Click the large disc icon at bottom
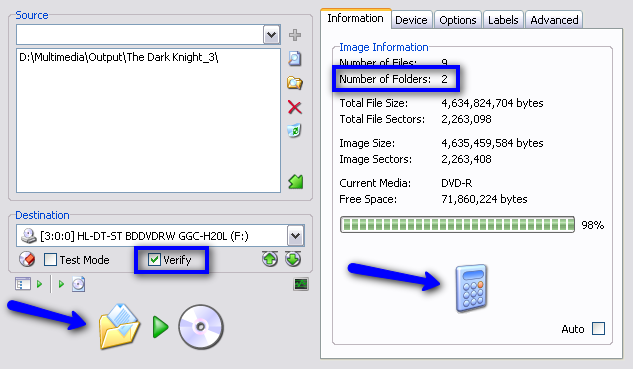 pyautogui.click(x=201, y=327)
